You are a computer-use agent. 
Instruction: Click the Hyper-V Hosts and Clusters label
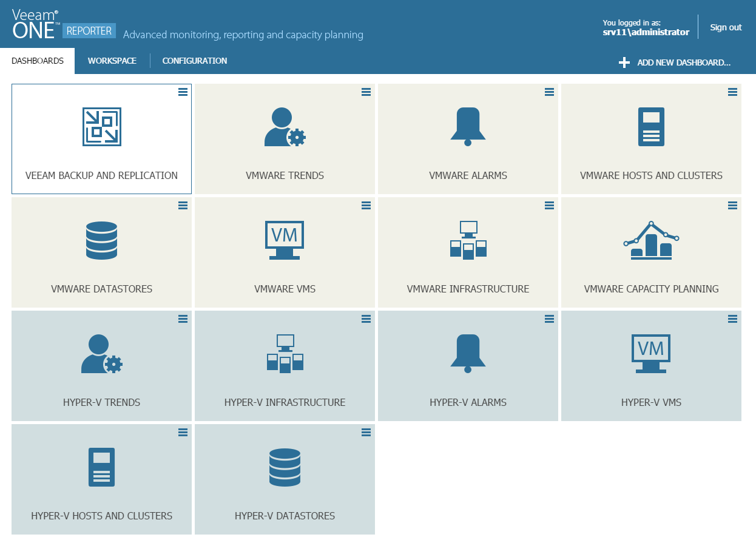[101, 516]
